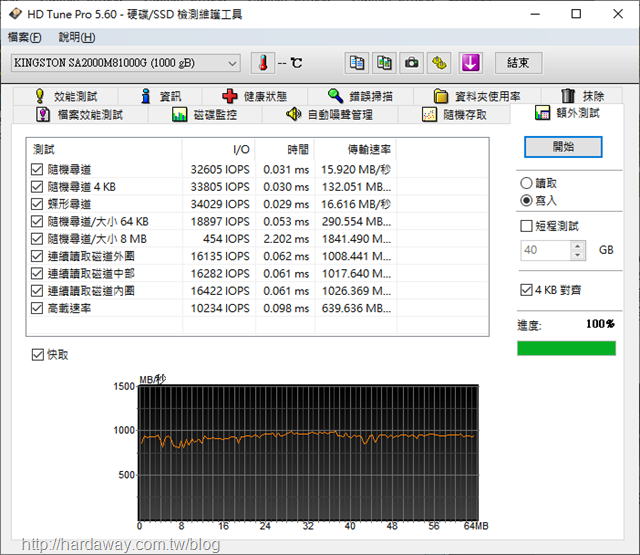
Task: Open the 效能測試 benchmark tab
Action: (66, 96)
